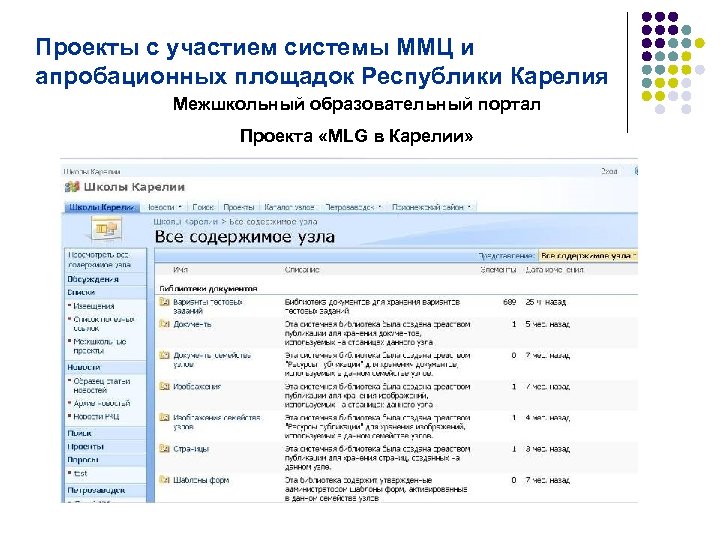Open the test item in sidebar
The width and height of the screenshot is (720, 540).
(80, 473)
